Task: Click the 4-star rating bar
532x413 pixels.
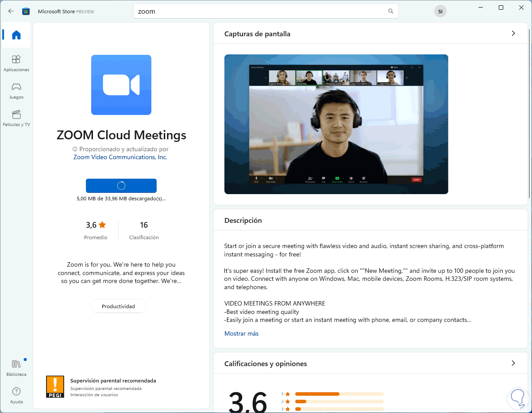Action: pyautogui.click(x=339, y=402)
